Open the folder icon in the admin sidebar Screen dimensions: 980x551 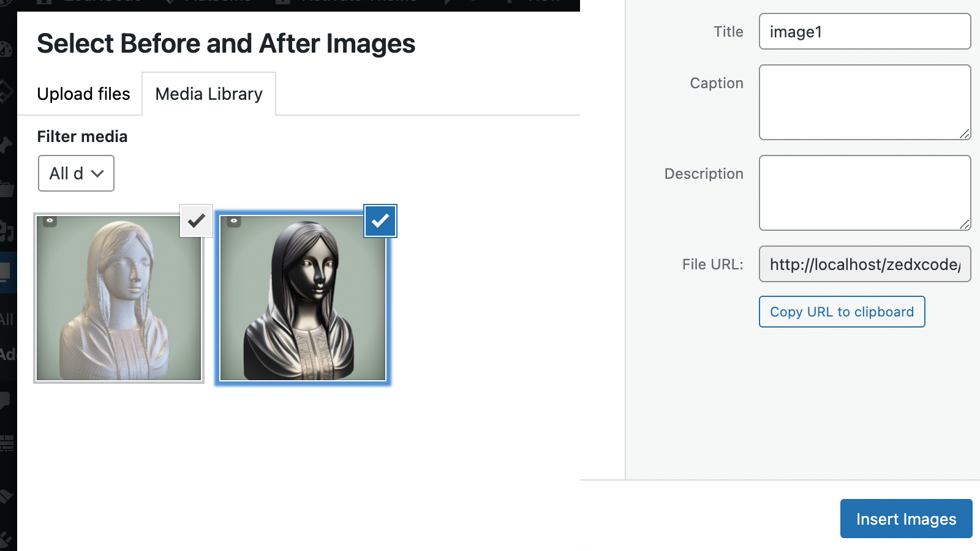6,188
